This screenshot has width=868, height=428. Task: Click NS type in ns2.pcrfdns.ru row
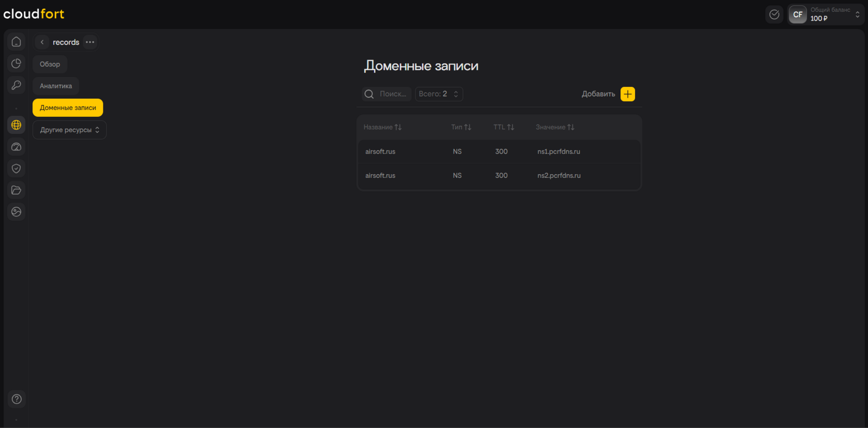pos(457,176)
